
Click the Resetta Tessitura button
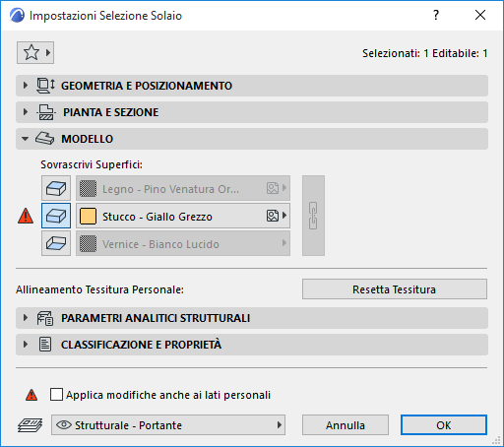click(x=395, y=289)
